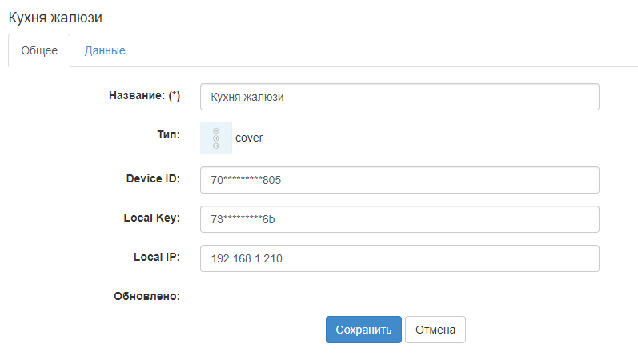Click the required asterisk beside Название
This screenshot has width=638, height=364.
pos(175,96)
